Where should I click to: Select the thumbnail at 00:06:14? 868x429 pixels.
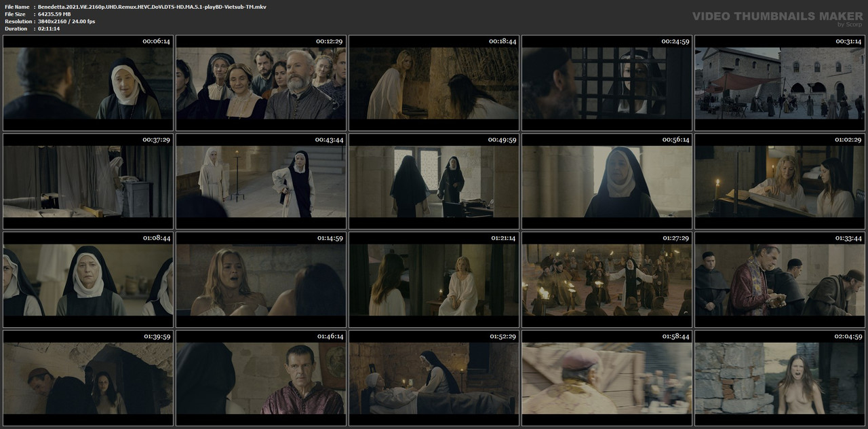click(87, 83)
